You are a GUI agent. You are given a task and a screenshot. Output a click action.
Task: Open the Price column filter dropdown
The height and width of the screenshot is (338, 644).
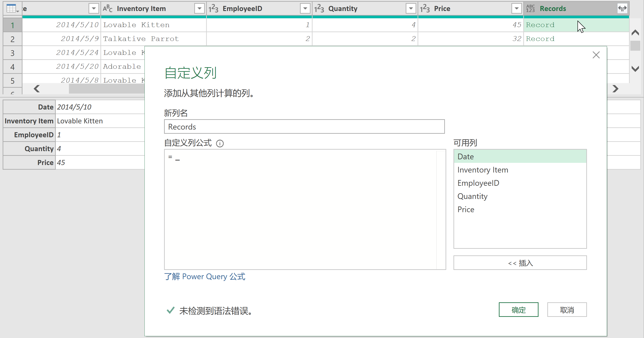click(x=516, y=9)
